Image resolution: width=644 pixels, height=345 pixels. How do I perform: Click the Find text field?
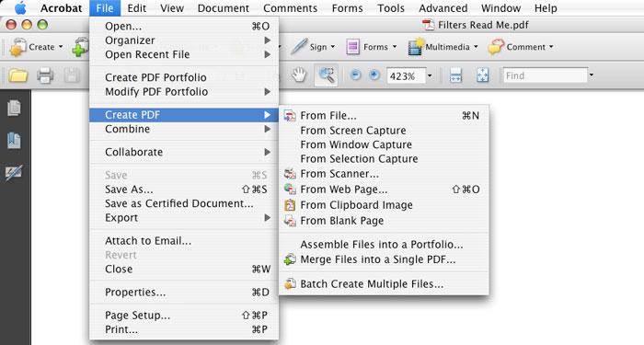pos(546,75)
